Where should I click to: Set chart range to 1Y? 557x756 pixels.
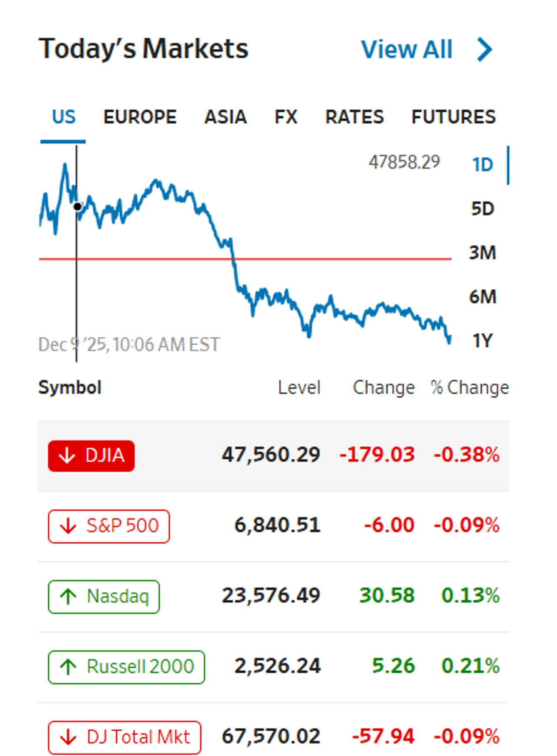483,340
